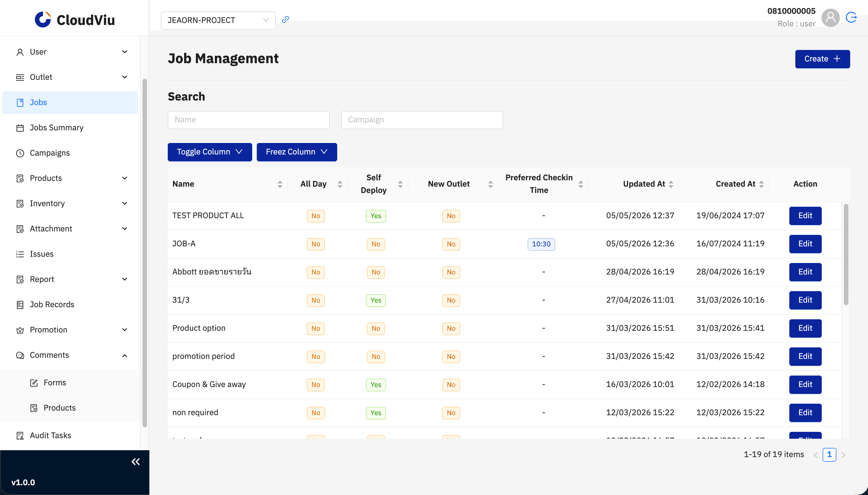Click the next page arrow

coord(843,455)
